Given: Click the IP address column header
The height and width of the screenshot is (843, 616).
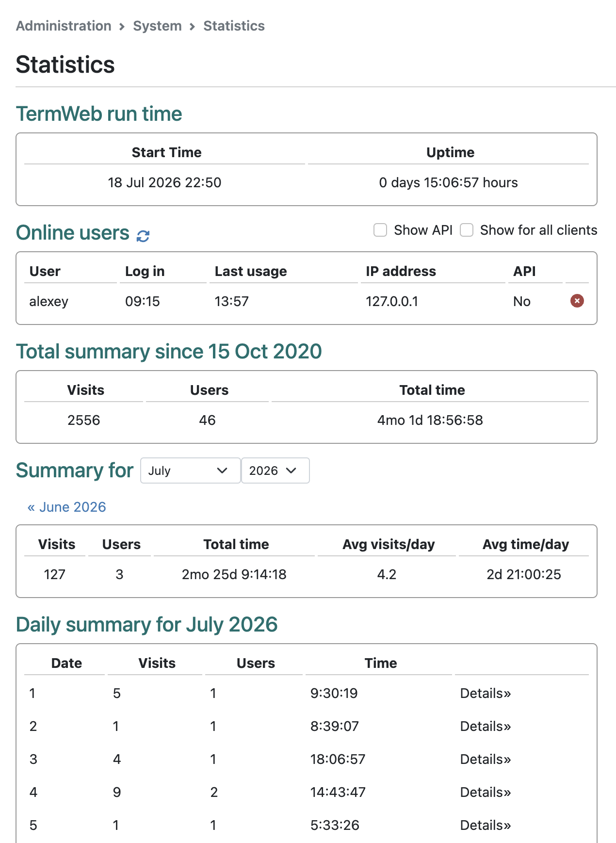Looking at the screenshot, I should point(401,271).
